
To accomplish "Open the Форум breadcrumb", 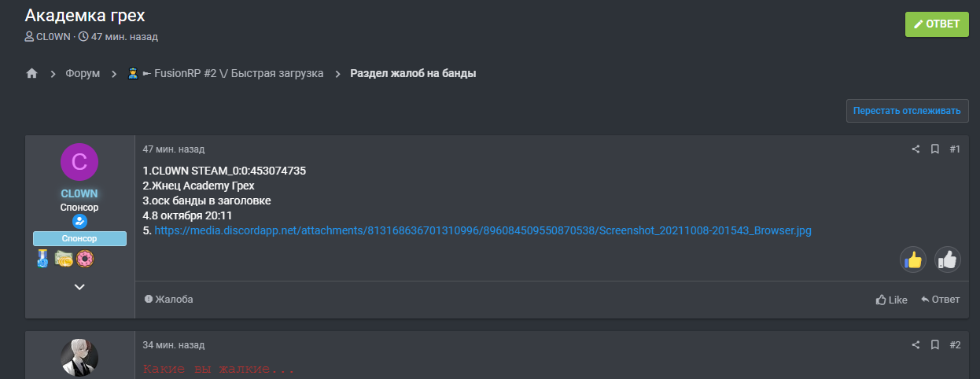I will click(83, 73).
